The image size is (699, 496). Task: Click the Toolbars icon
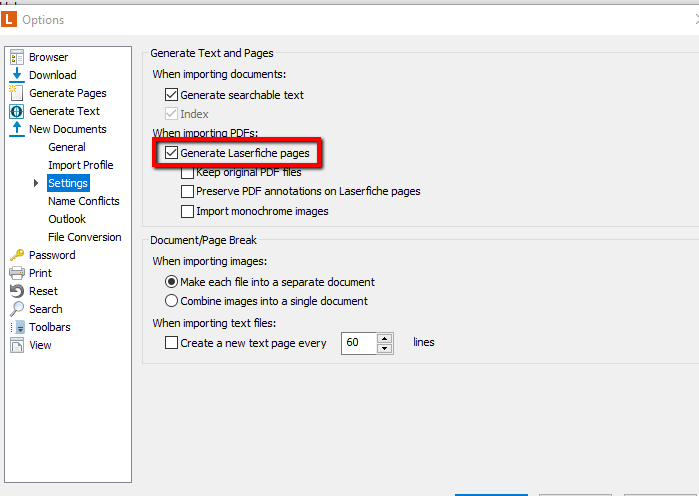pos(17,327)
